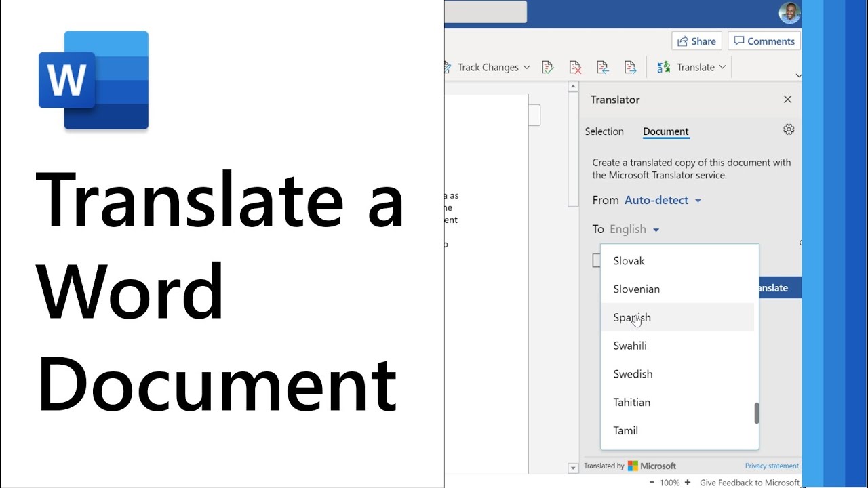Close the Translator pane

(787, 100)
